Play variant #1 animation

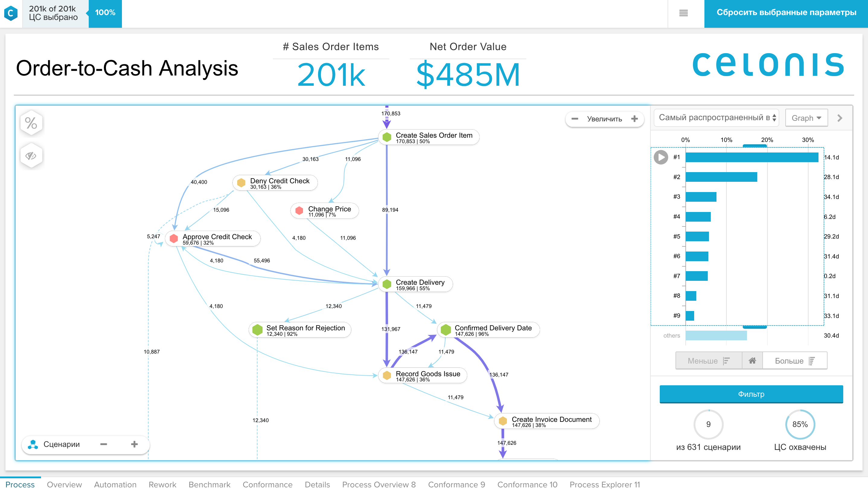point(660,157)
